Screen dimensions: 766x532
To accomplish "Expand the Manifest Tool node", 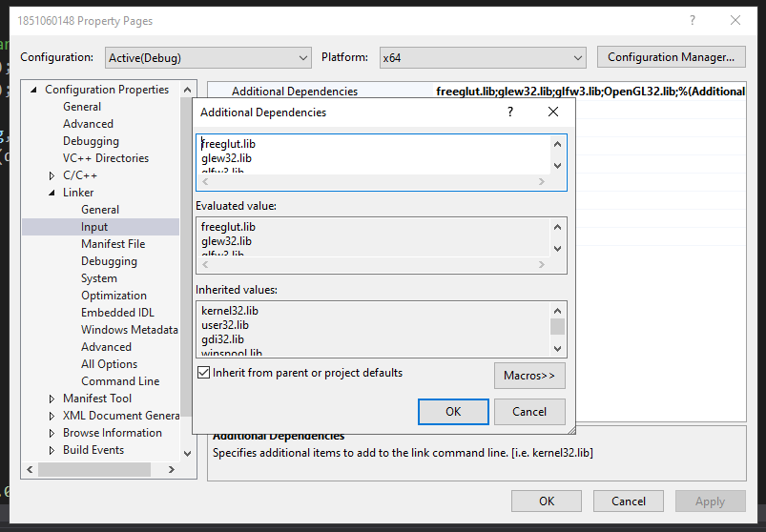I will [52, 399].
